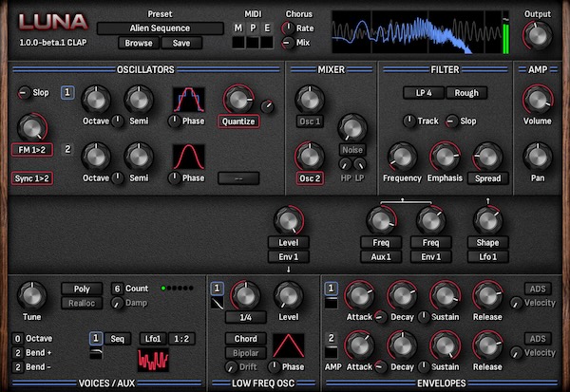Select the oscillator 2 waveform display
The image size is (570, 392).
[x=189, y=157]
